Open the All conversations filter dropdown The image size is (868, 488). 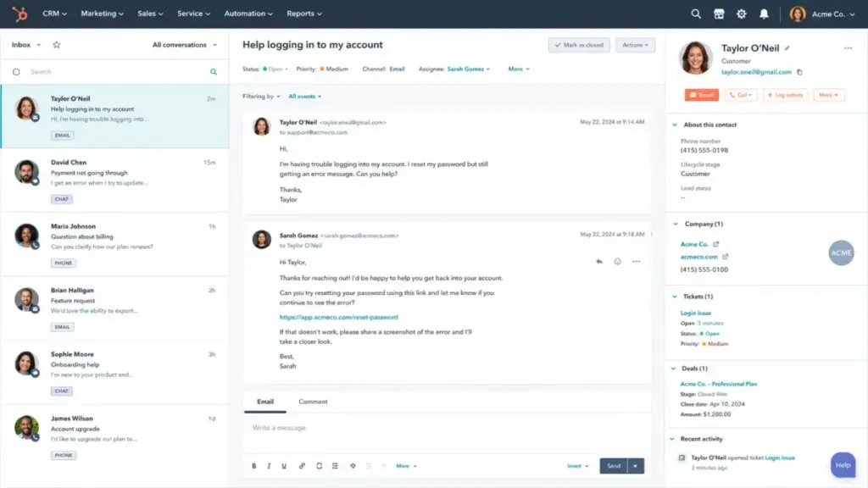[184, 45]
